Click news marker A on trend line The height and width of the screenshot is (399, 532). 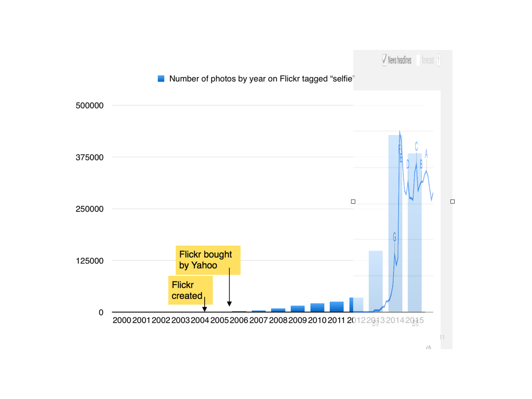click(427, 153)
